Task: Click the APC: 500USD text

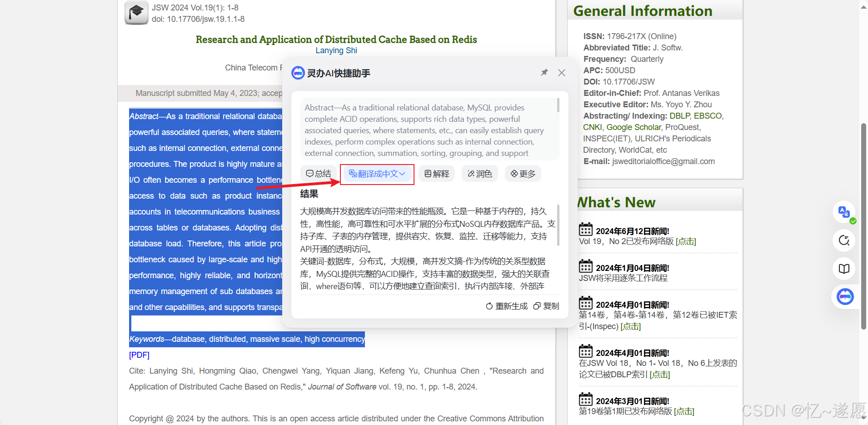Action: pos(609,70)
